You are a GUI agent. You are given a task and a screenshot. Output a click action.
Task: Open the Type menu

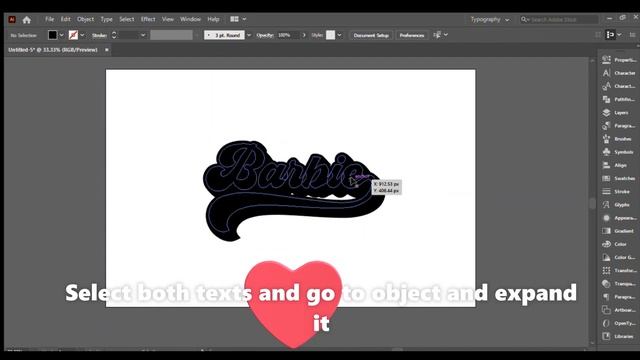(107, 19)
